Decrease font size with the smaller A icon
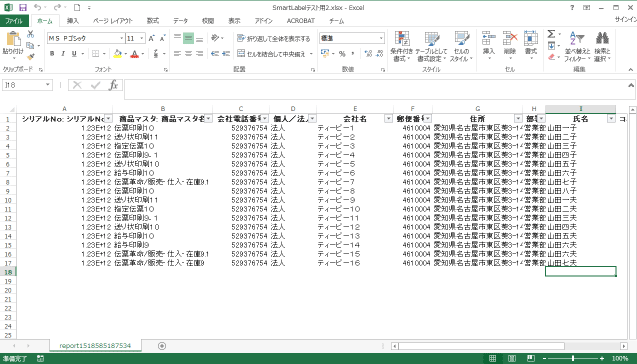The width and height of the screenshot is (637, 364). coord(162,38)
